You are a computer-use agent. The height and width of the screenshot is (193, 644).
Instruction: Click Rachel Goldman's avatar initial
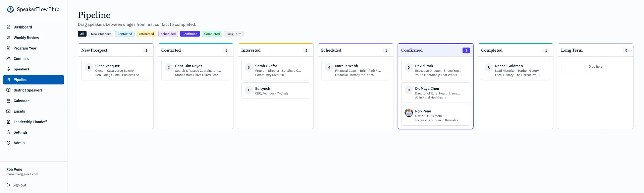click(489, 68)
